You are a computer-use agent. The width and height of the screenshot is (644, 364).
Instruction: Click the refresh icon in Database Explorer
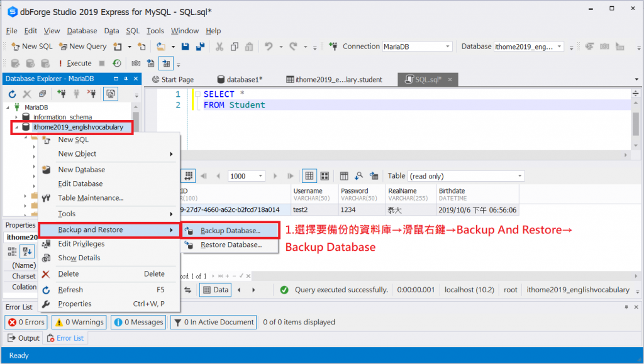coord(13,94)
